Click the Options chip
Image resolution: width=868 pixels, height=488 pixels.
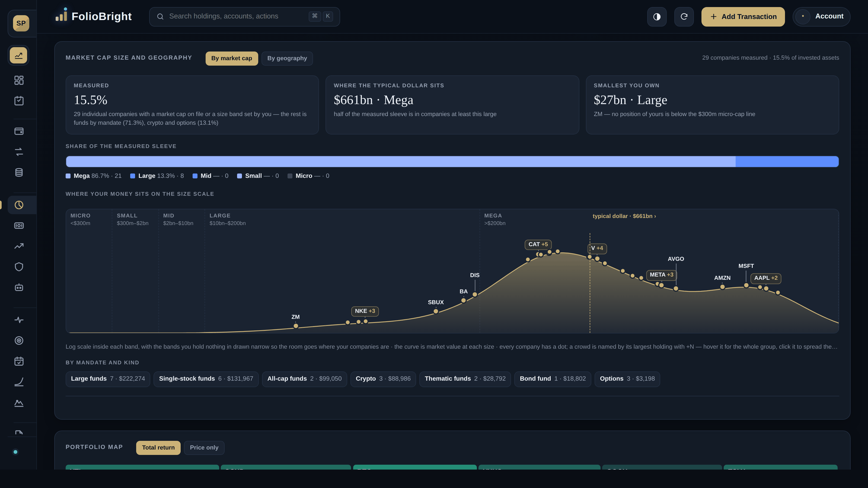[627, 379]
